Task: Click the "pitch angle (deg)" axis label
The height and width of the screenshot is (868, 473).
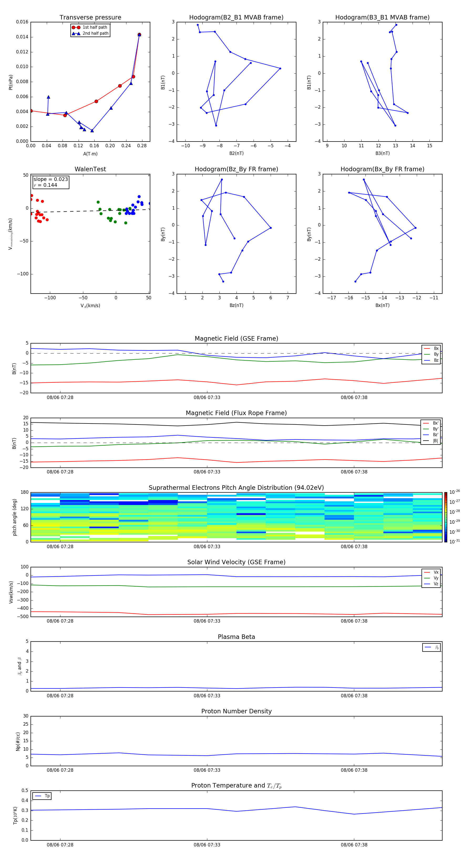Action: pos(14,517)
